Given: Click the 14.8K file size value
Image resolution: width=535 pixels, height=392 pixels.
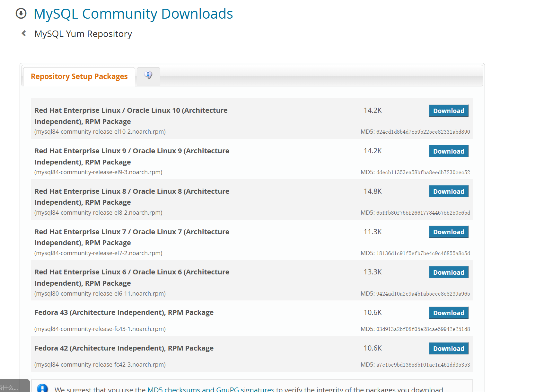Looking at the screenshot, I should pos(373,191).
